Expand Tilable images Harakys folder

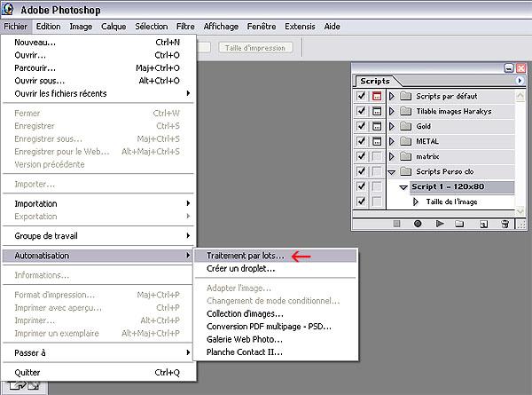tap(392, 111)
